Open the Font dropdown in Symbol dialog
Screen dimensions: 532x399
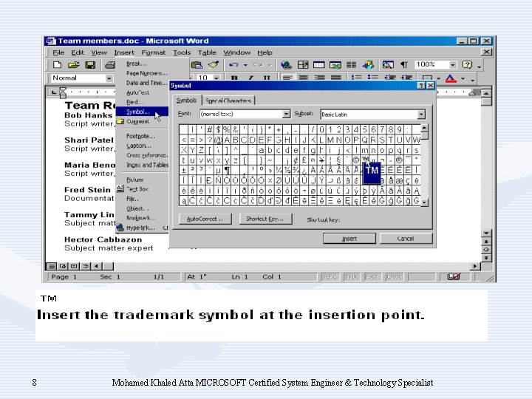point(287,114)
